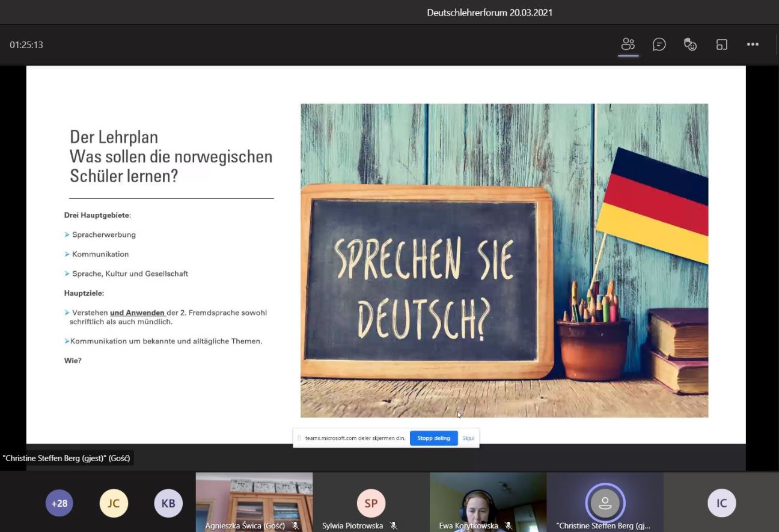Click muted mic icon beside Agnieszka Świca

point(296,525)
